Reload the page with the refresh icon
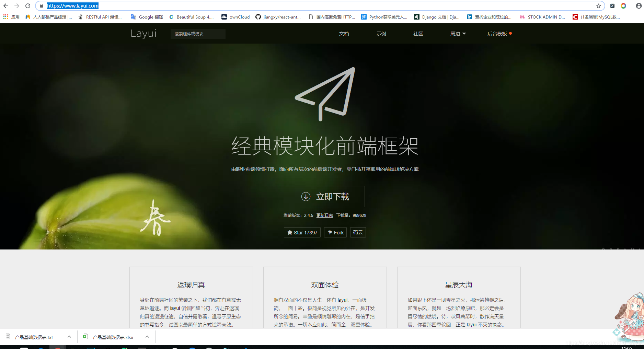The height and width of the screenshot is (349, 644). (x=28, y=6)
